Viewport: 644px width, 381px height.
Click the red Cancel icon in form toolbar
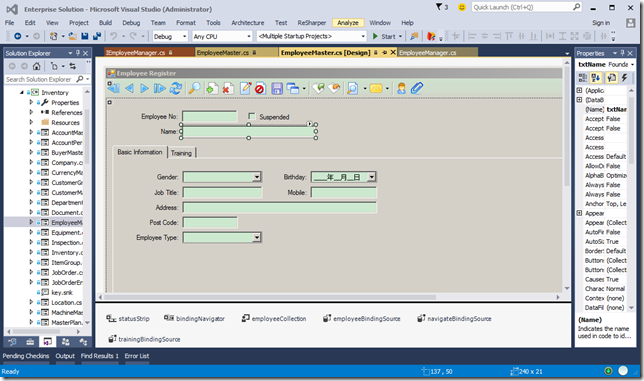click(260, 88)
